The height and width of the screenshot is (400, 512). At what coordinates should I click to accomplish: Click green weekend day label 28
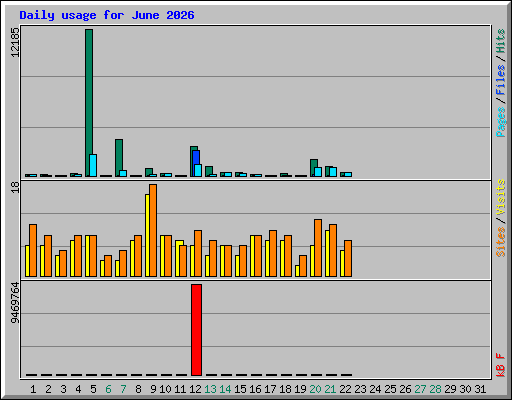[x=435, y=389]
